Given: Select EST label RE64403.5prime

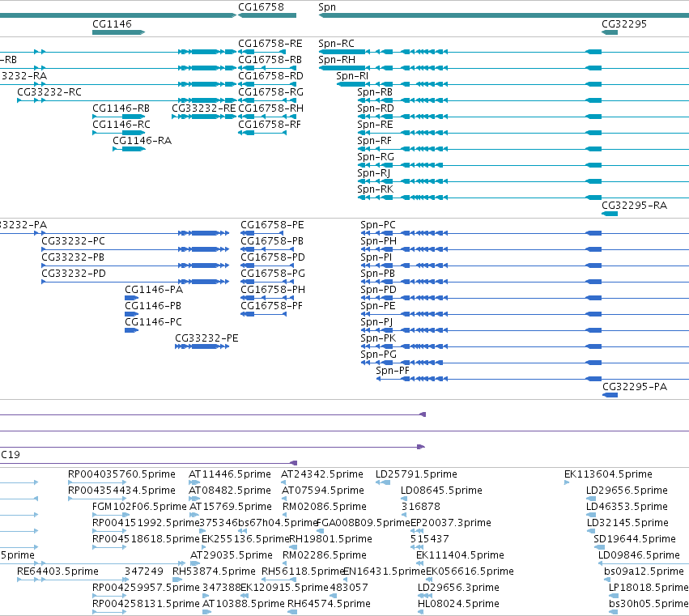Looking at the screenshot, I should tap(57, 571).
